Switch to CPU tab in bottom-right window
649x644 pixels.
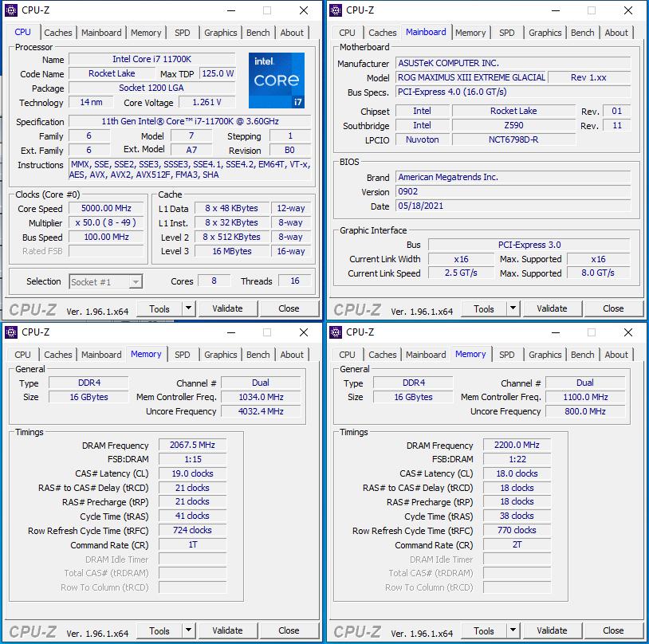click(x=347, y=355)
